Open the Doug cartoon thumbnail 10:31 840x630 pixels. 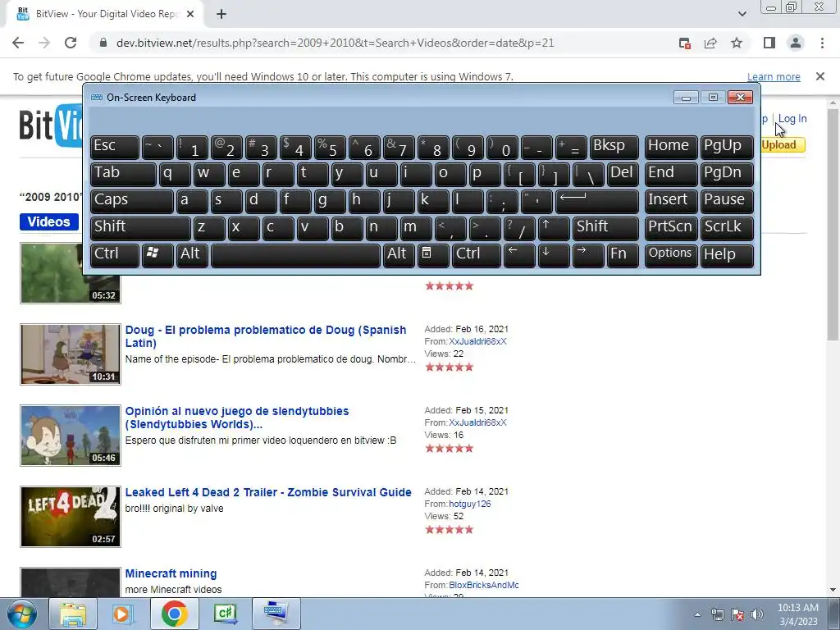coord(71,354)
